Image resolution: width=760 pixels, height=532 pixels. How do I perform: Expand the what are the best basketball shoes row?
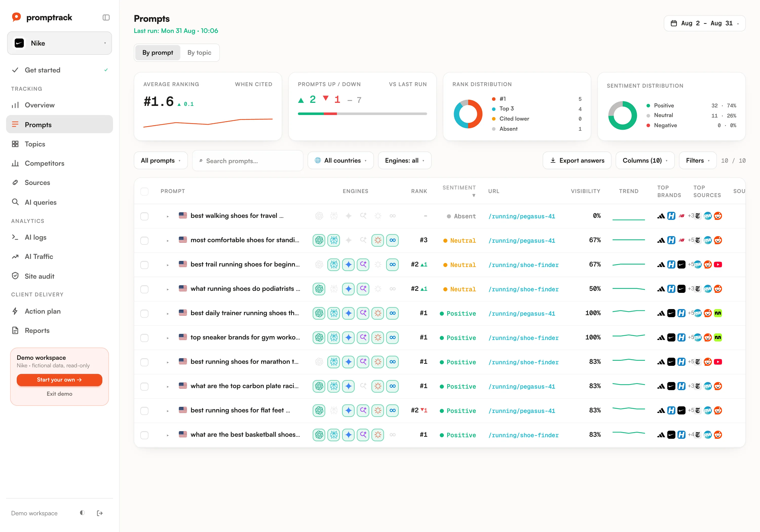click(168, 435)
